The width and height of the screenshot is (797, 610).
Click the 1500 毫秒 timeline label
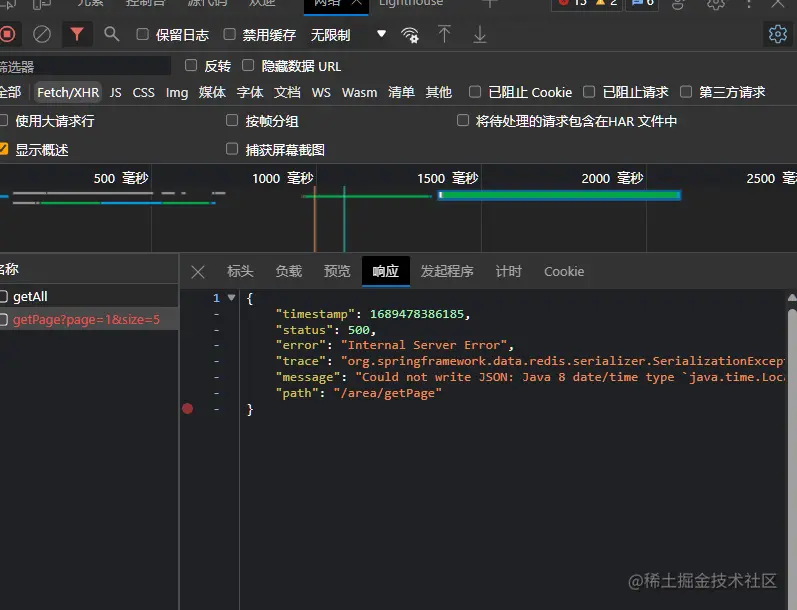(x=448, y=178)
